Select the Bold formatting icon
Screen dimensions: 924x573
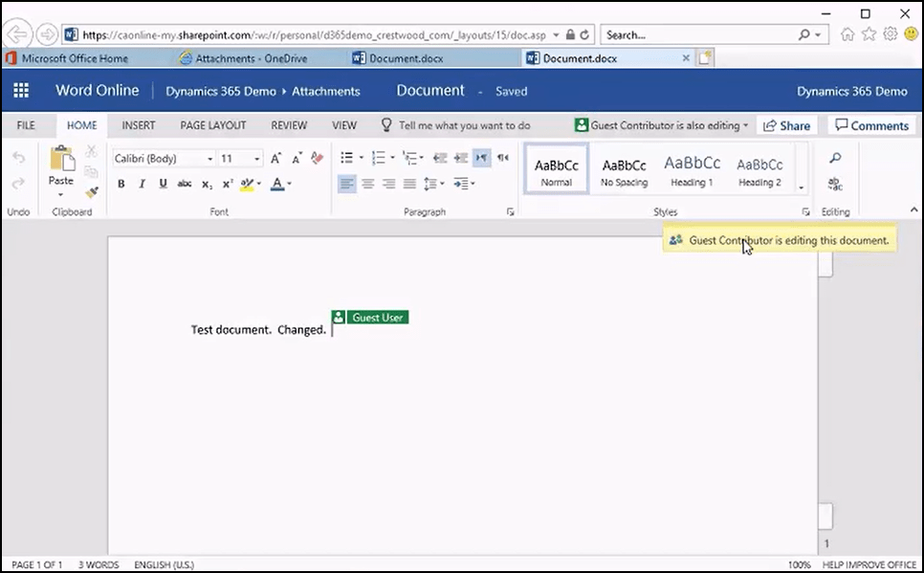coord(121,184)
